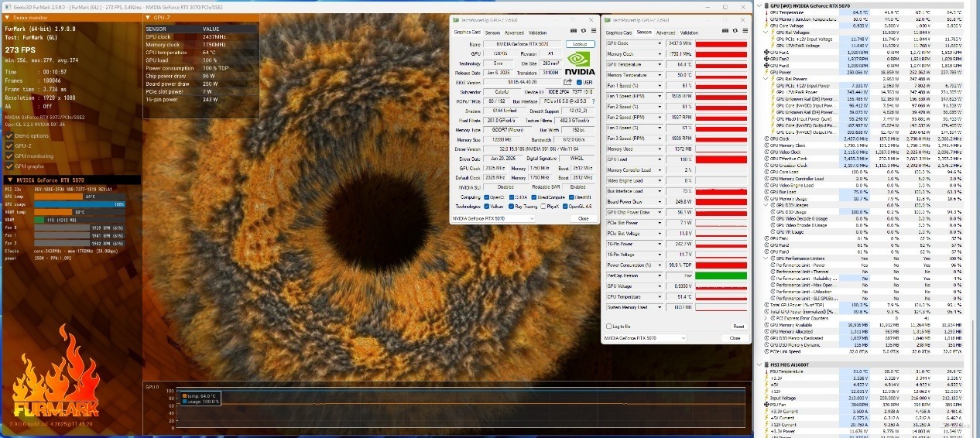Open Advanced tab in Sensors window
This screenshot has width=980, height=438.
[666, 33]
